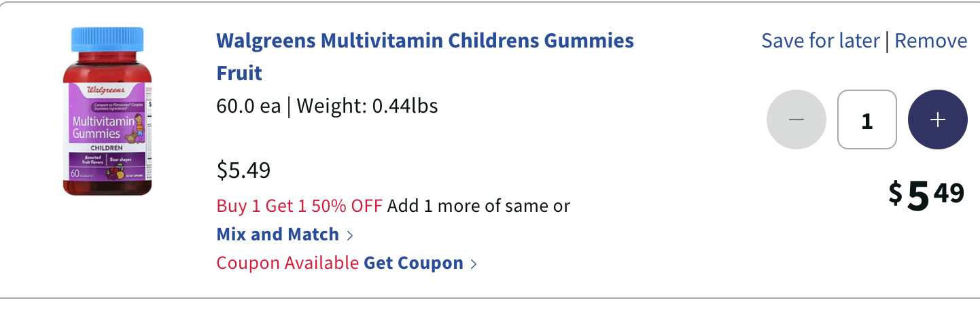980x311 pixels.
Task: Increase quantity with the plus button
Action: click(x=937, y=120)
